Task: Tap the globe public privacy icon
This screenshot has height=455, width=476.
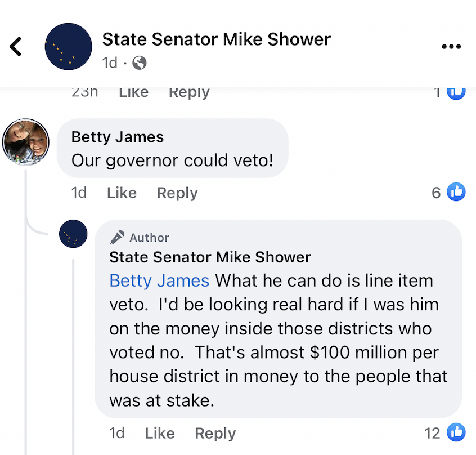Action: point(140,63)
